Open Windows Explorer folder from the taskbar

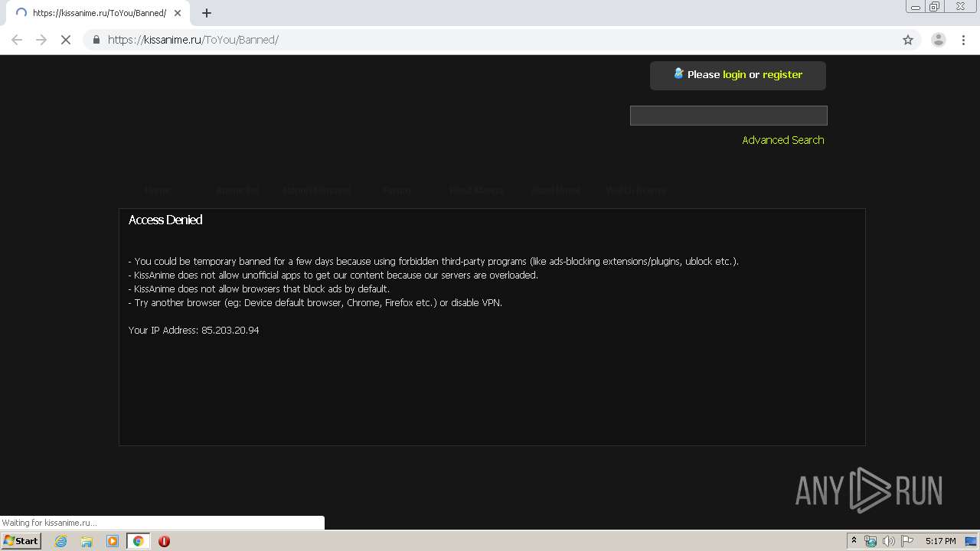point(87,541)
